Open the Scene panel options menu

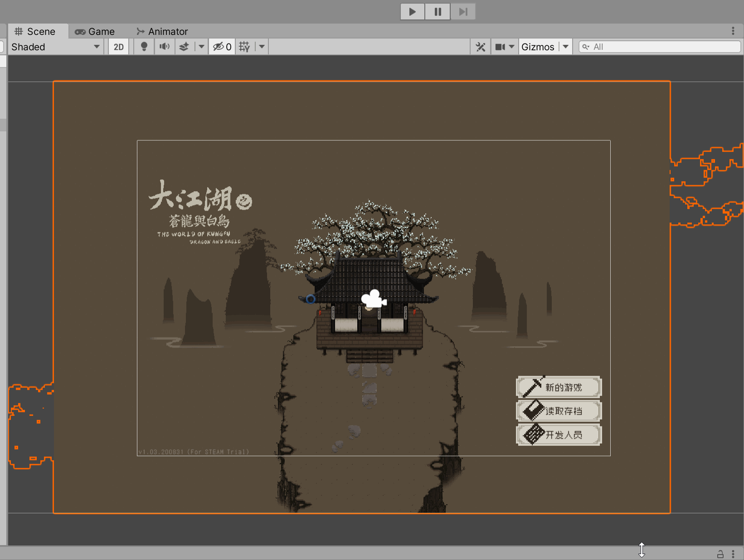[733, 31]
